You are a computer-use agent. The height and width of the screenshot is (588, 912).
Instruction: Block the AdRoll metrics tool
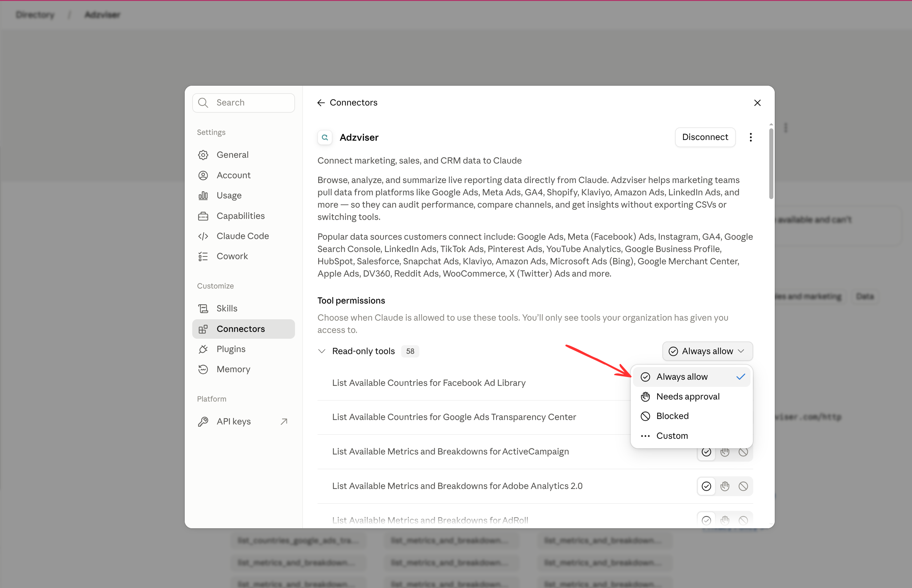coord(743,520)
